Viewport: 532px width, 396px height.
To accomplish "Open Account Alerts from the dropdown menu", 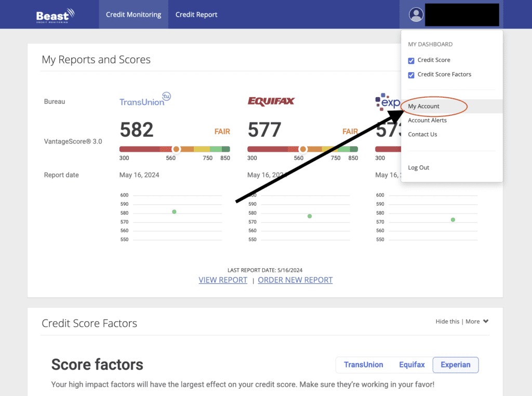I will (427, 120).
